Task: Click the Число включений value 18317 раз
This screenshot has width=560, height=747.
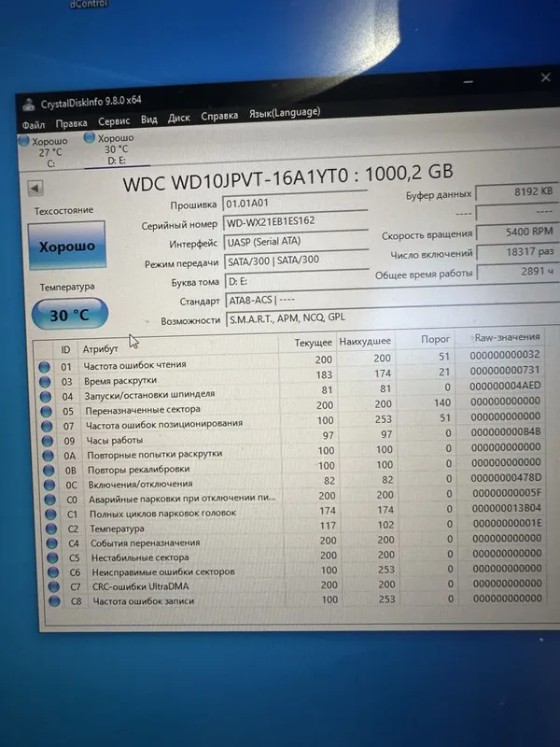Action: [x=517, y=252]
